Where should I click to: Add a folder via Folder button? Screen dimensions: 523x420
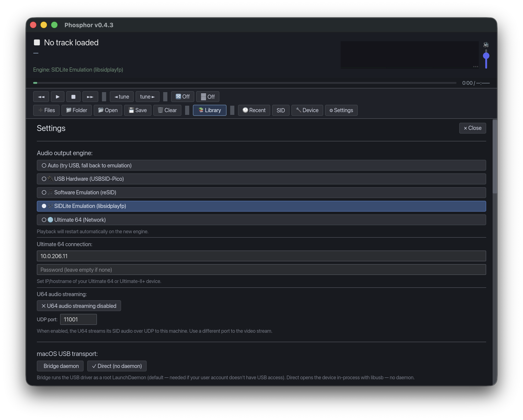coord(77,110)
